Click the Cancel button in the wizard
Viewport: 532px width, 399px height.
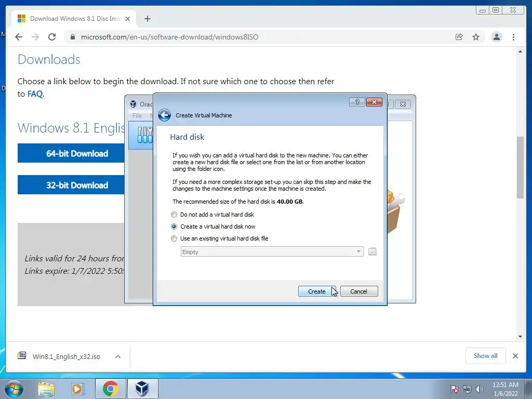358,291
